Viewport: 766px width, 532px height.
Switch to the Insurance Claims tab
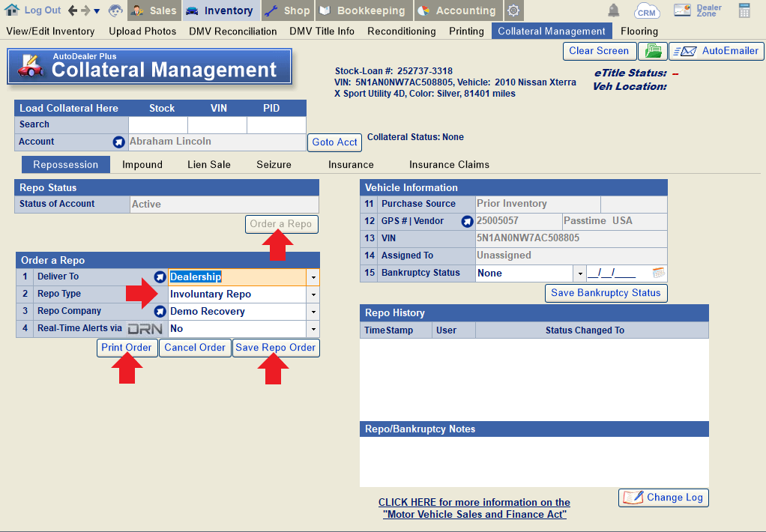449,165
